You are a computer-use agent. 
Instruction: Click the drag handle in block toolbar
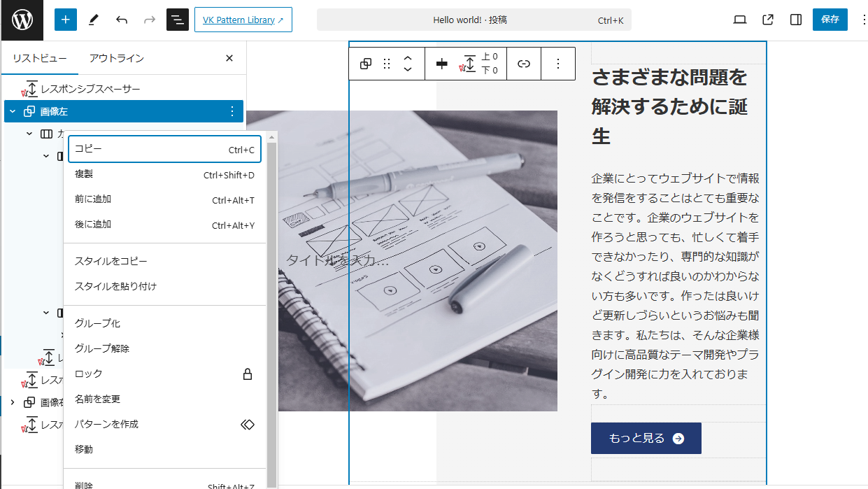coord(387,64)
